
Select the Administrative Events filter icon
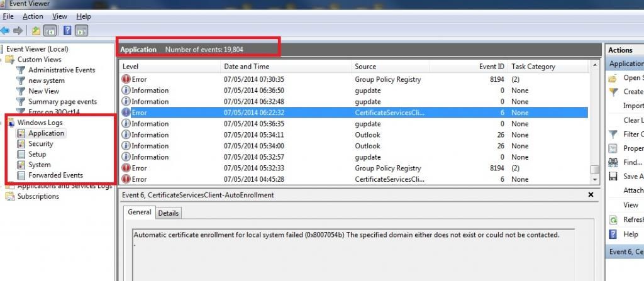click(21, 70)
